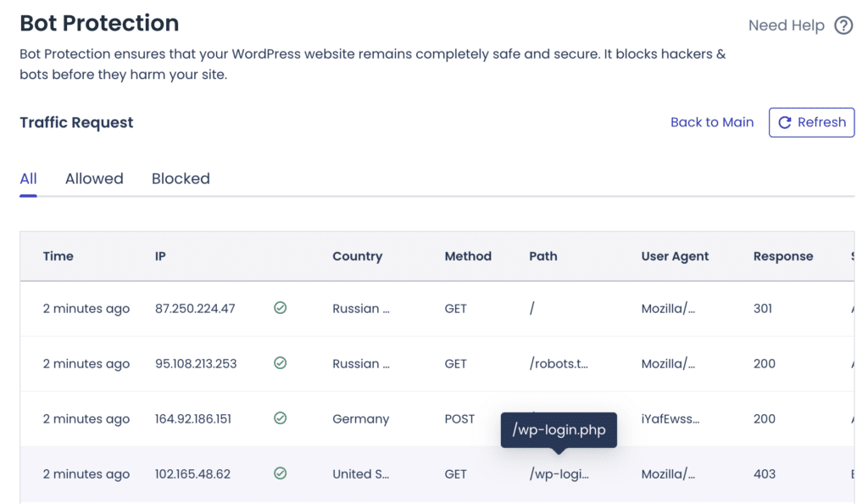This screenshot has height=504, width=868.
Task: Click the /wp-logi... path cell
Action: (x=559, y=474)
